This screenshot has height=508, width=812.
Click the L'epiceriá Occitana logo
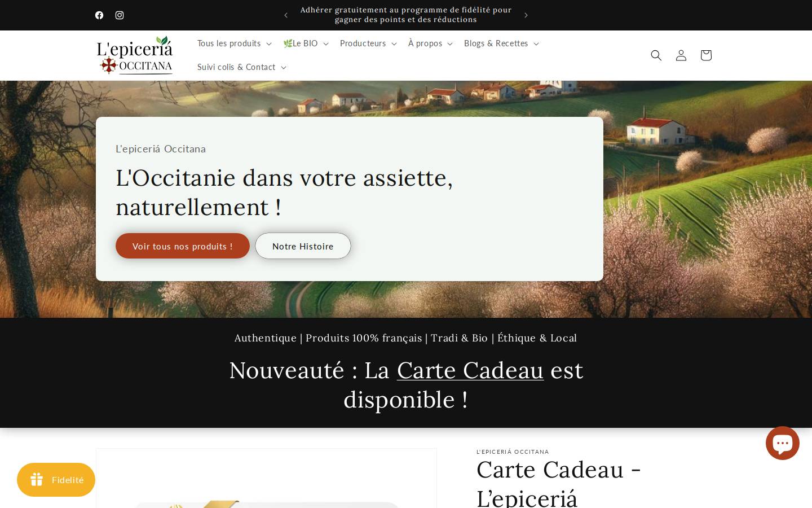coord(135,55)
